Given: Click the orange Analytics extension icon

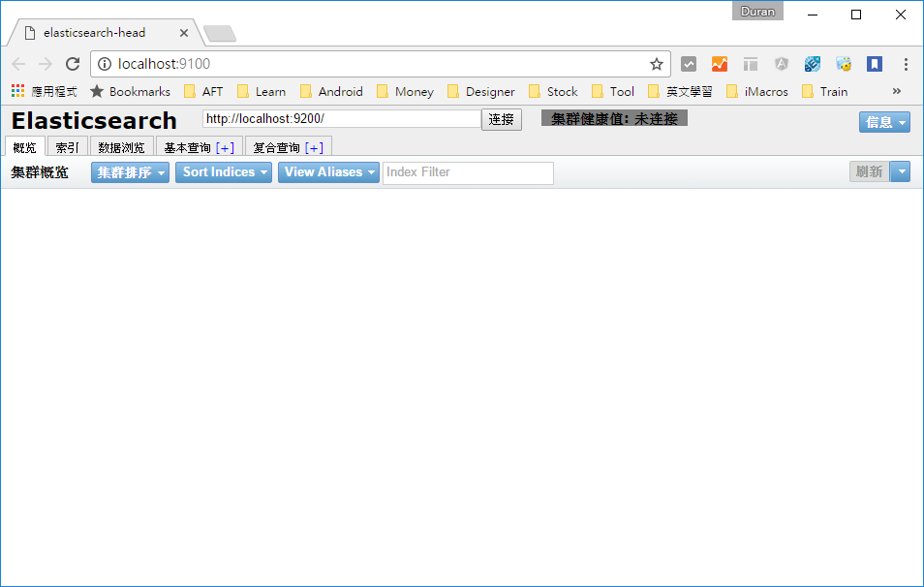Looking at the screenshot, I should 719,63.
